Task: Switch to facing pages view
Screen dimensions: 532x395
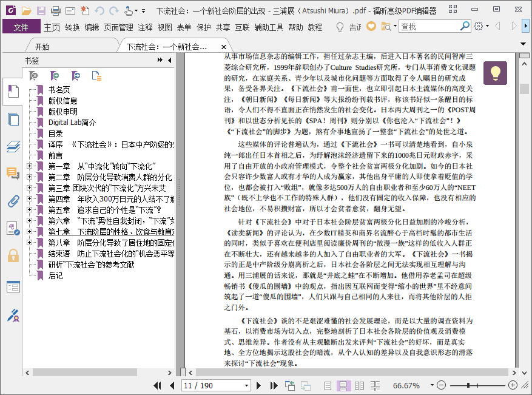Action: pyautogui.click(x=359, y=385)
